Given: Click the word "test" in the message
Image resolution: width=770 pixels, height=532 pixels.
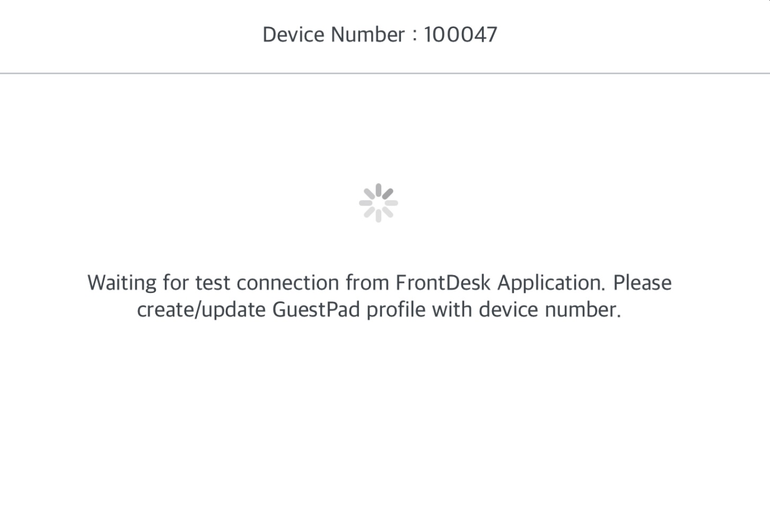Looking at the screenshot, I should (x=213, y=283).
